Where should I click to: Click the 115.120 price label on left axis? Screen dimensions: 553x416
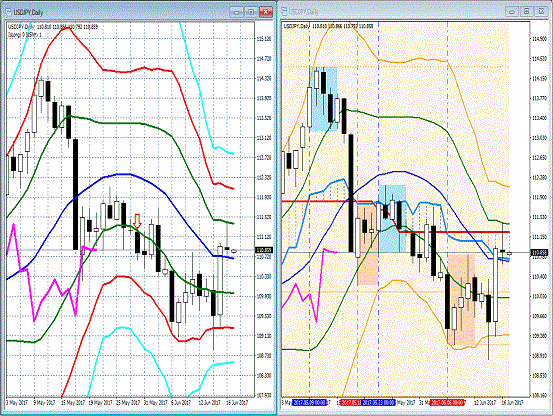click(x=264, y=39)
